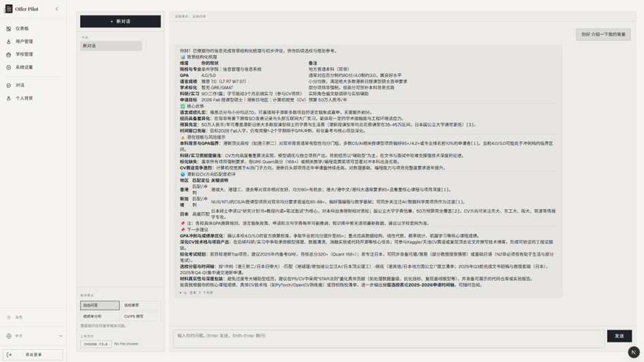Click the 学校管理 school icon
The image size is (644, 362).
click(9, 55)
